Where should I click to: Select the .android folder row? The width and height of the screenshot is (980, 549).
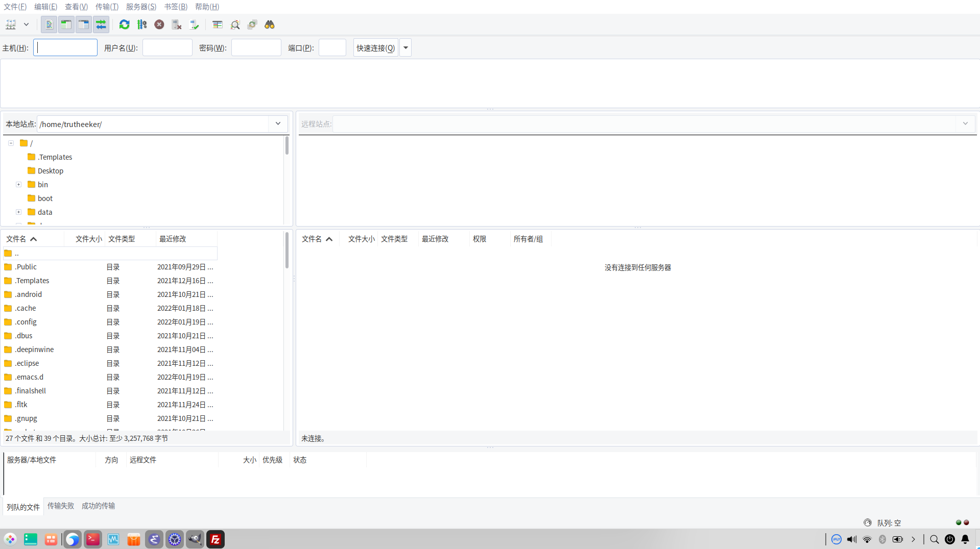click(x=110, y=294)
